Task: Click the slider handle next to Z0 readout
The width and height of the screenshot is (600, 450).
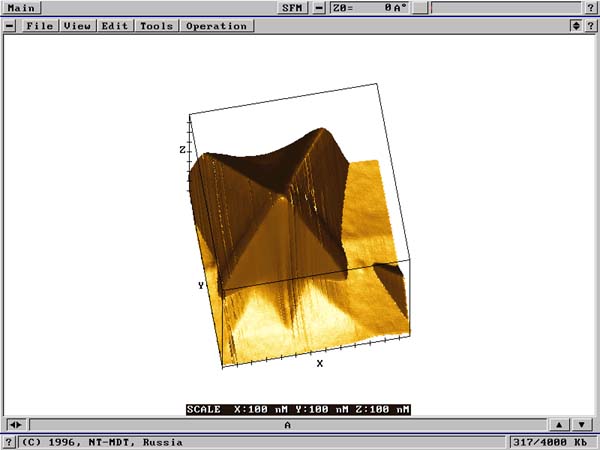Action: click(422, 8)
